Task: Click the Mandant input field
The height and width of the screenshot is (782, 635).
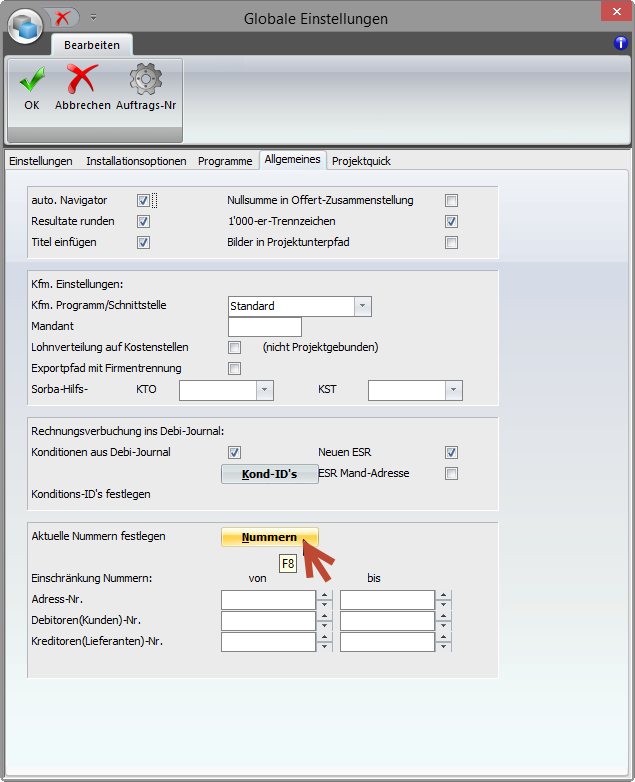Action: [265, 327]
